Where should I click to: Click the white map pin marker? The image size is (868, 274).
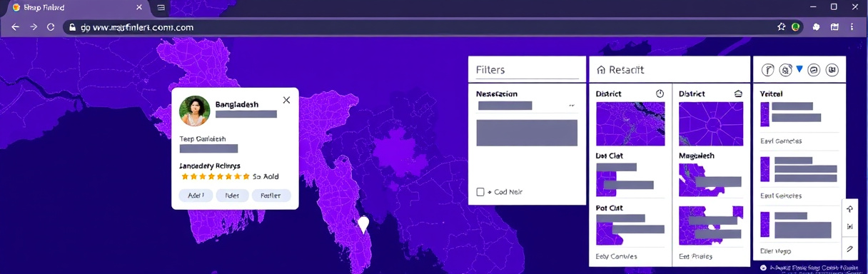(x=363, y=225)
